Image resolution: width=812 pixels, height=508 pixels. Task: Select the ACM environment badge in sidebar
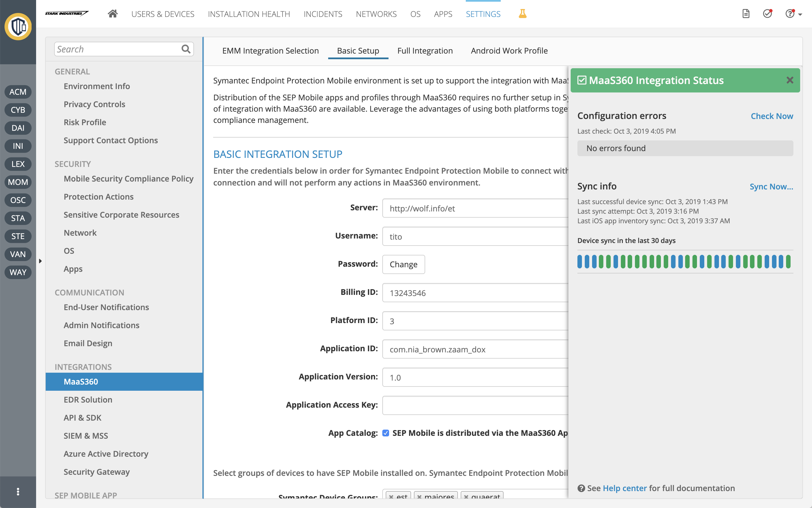tap(18, 92)
